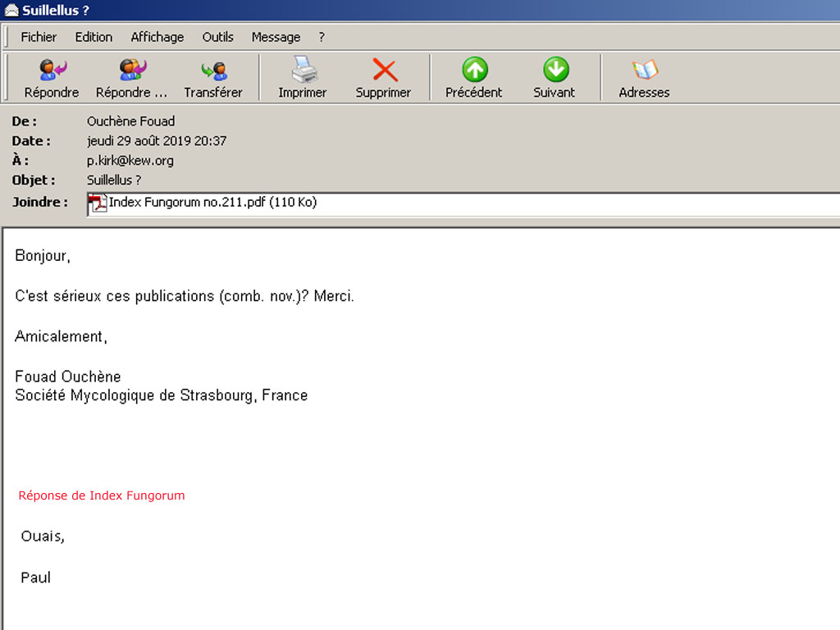Open the Fichier menu
The width and height of the screenshot is (840, 630).
pos(39,37)
